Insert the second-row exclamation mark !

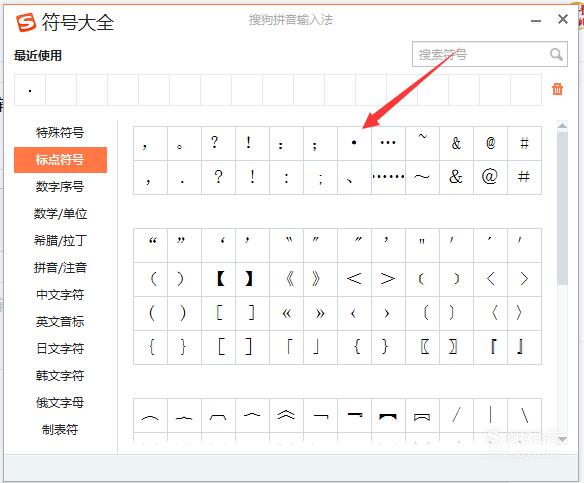pos(252,177)
